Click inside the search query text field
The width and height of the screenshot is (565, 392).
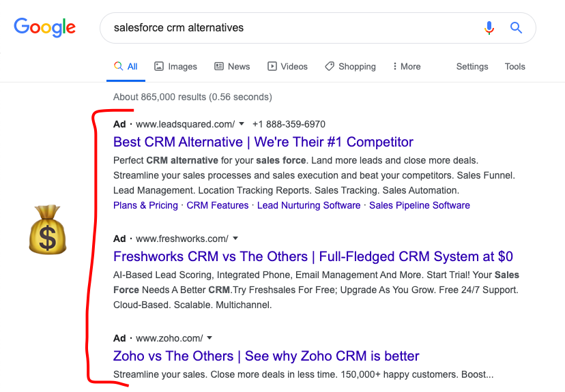[287, 28]
